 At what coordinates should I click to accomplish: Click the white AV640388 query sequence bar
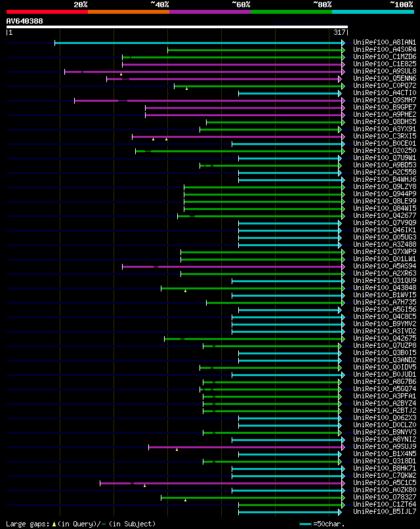[177, 27]
